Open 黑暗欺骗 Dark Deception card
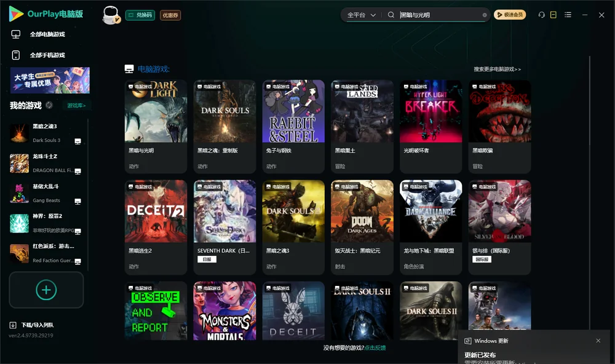615x364 pixels. coord(499,126)
